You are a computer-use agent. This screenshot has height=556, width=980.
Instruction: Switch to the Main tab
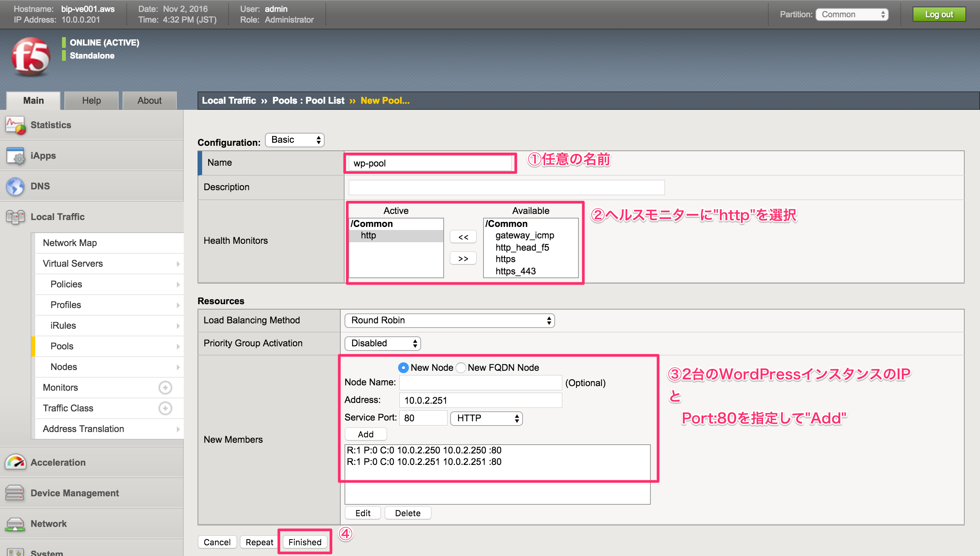(33, 101)
